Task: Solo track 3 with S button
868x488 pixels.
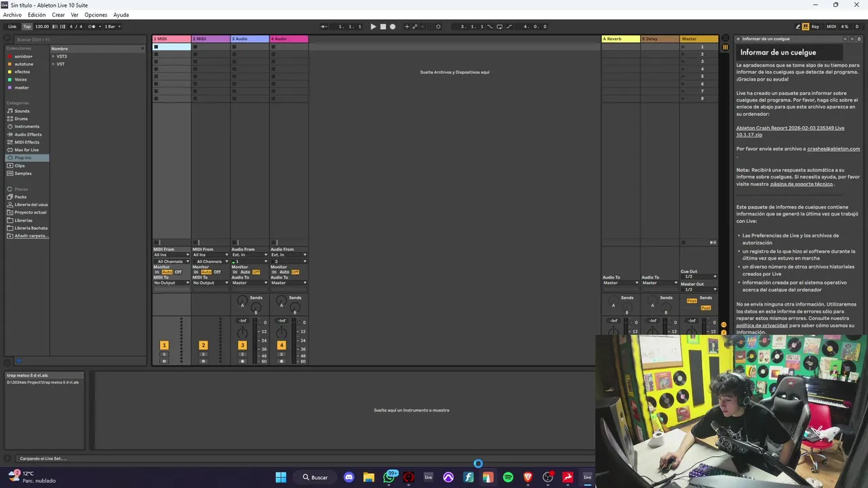Action: click(242, 354)
